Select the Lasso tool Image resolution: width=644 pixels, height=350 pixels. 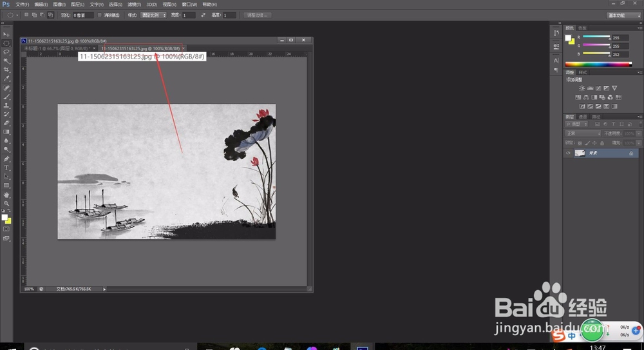click(x=6, y=52)
